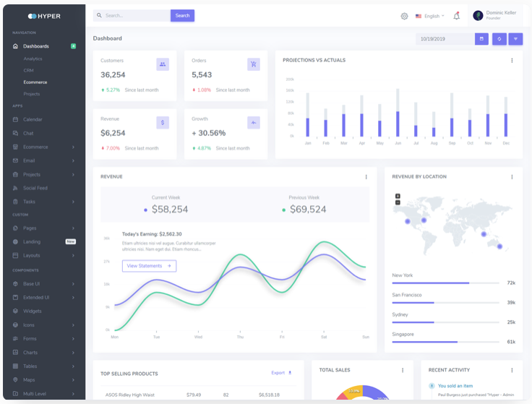The height and width of the screenshot is (404, 532).
Task: Click the Customers users icon
Action: click(x=163, y=64)
